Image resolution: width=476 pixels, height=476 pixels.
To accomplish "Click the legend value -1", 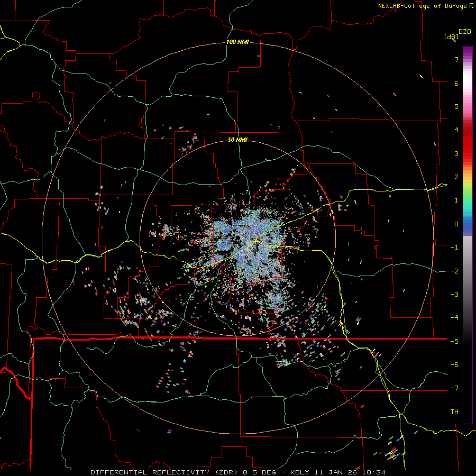I will [454, 248].
